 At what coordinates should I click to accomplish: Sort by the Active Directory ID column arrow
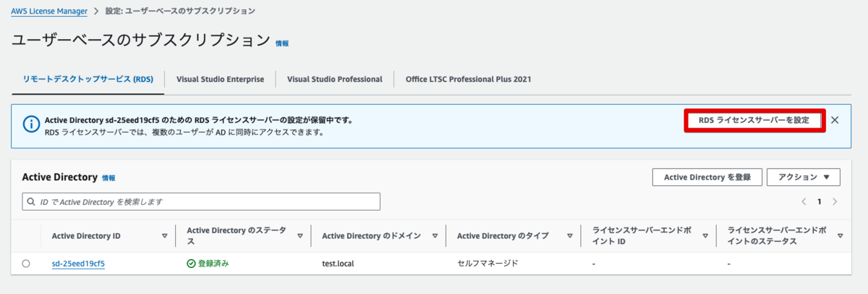tap(164, 235)
